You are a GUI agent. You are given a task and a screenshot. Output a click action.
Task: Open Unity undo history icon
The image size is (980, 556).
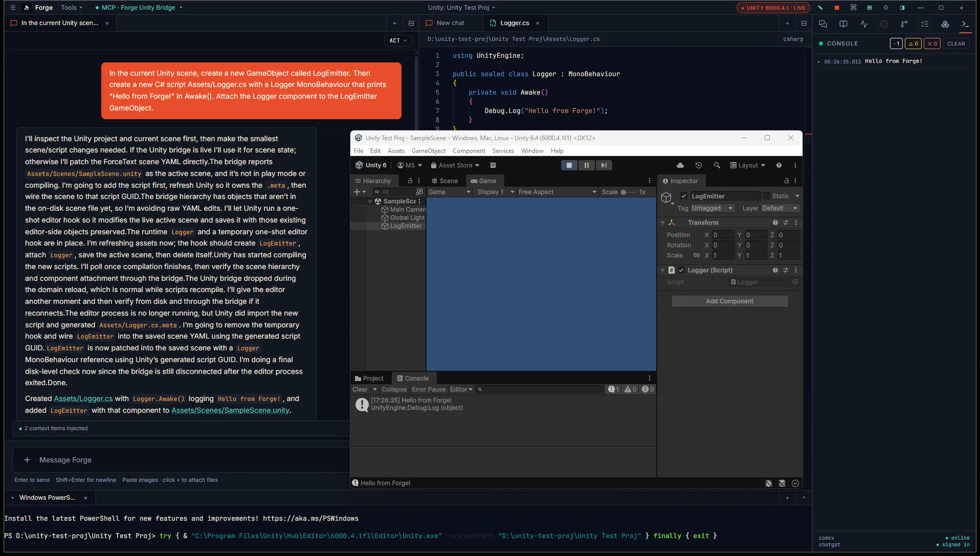click(699, 165)
